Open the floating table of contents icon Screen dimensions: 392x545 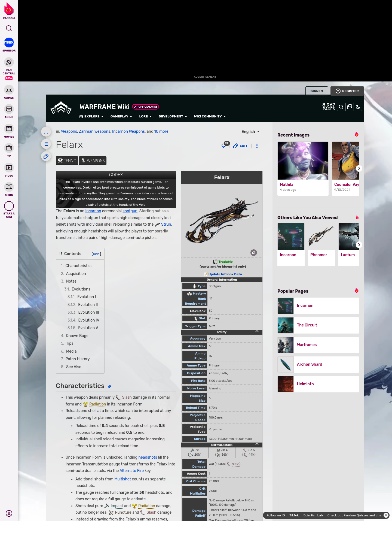click(46, 144)
